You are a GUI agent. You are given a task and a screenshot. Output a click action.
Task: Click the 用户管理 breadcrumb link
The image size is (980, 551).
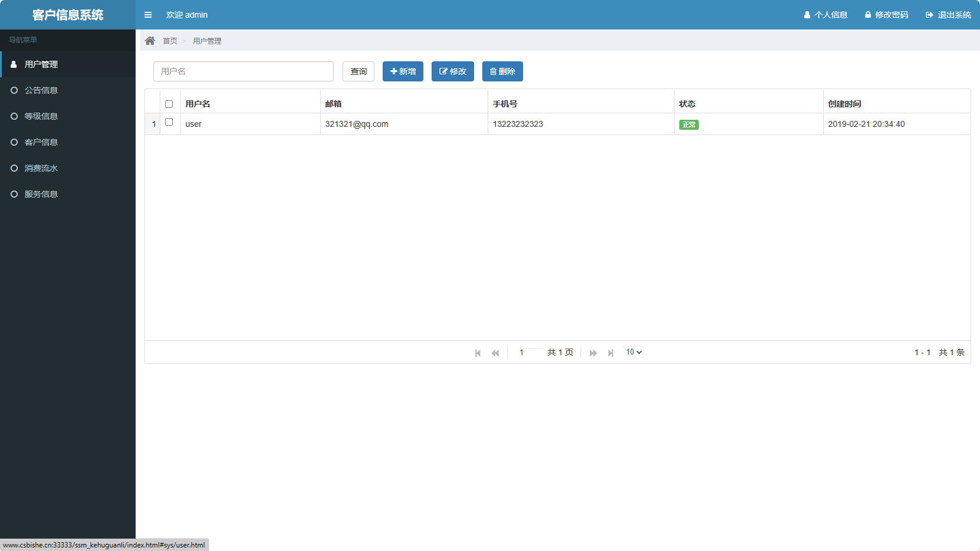coord(207,41)
